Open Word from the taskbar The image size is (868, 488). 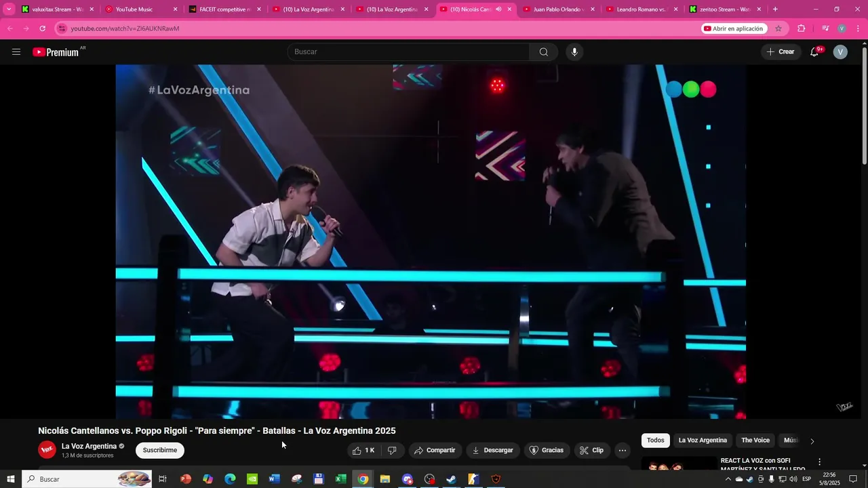click(x=274, y=479)
